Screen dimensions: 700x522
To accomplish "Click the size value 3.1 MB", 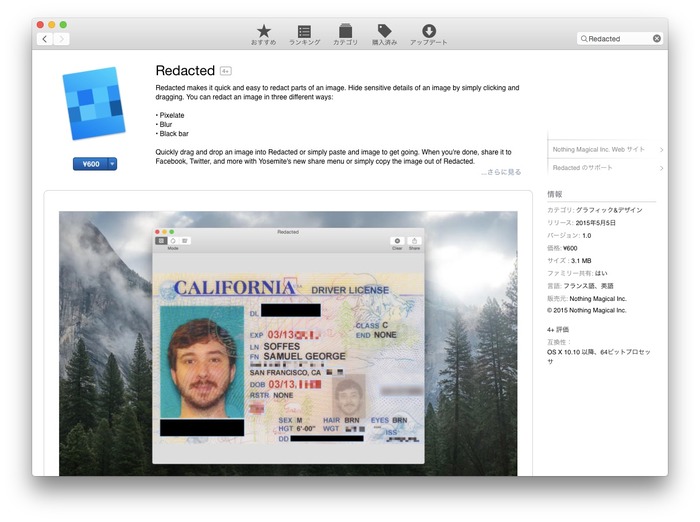I will [581, 261].
